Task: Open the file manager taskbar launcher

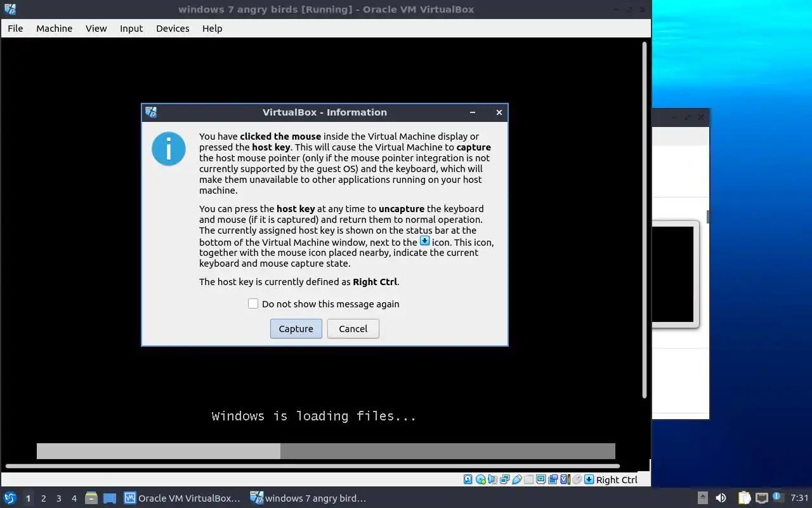Action: pyautogui.click(x=91, y=498)
